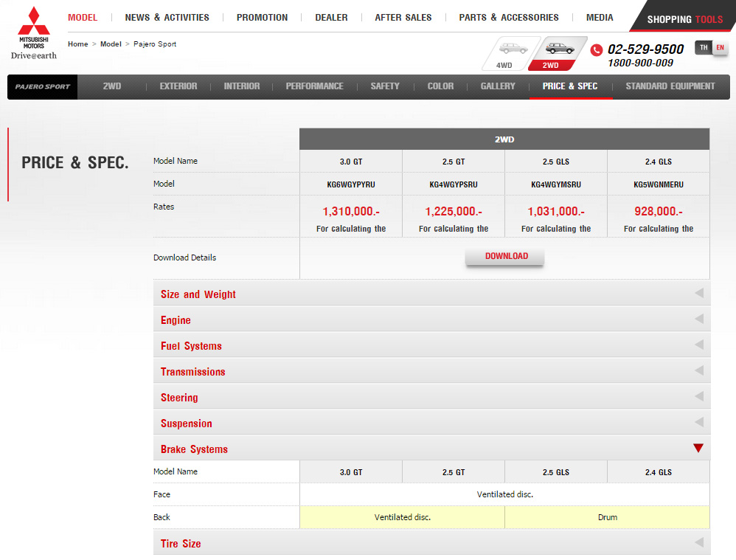The image size is (736, 560).
Task: Expand the Transmissions section
Action: click(x=431, y=372)
